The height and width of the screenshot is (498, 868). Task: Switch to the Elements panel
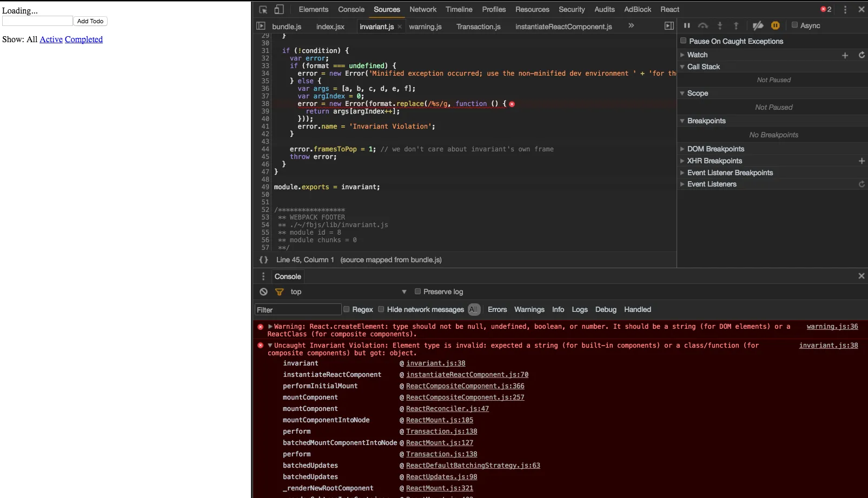(x=314, y=9)
